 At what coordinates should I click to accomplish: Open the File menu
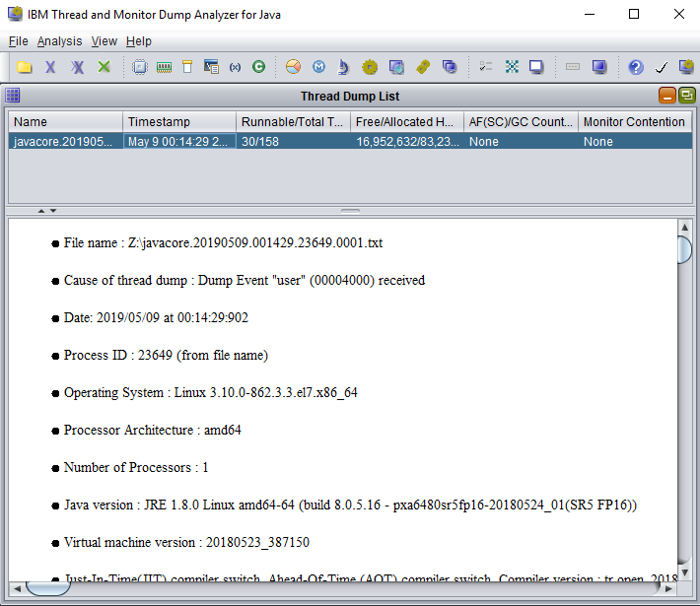tap(19, 41)
